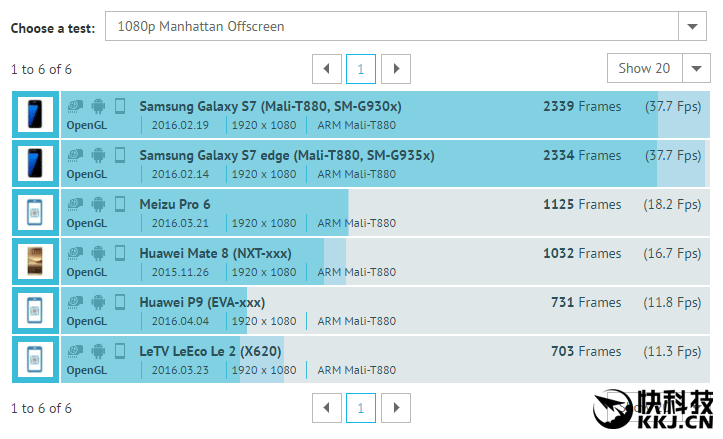The width and height of the screenshot is (723, 439).
Task: Select page 1 in bottom pagination
Action: [361, 408]
